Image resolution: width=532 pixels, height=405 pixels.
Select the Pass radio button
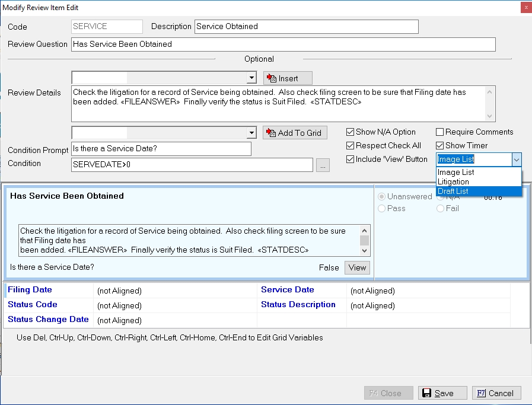pyautogui.click(x=382, y=209)
